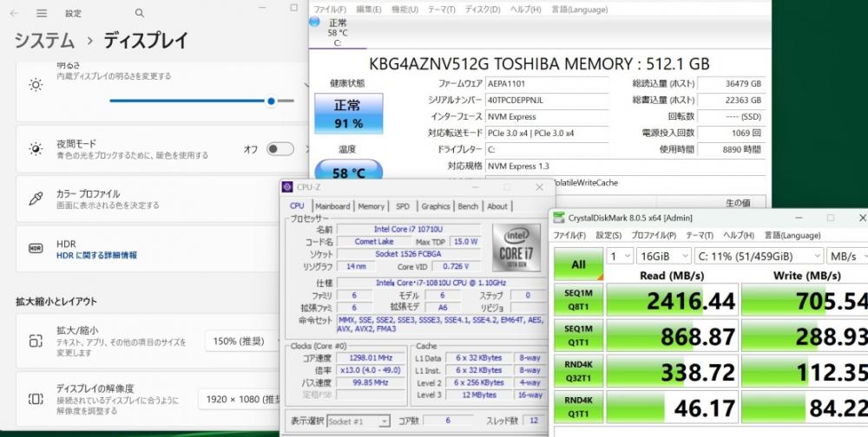The width and height of the screenshot is (868, 437).
Task: Click the CPU-Z title bar icon
Action: pyautogui.click(x=288, y=186)
